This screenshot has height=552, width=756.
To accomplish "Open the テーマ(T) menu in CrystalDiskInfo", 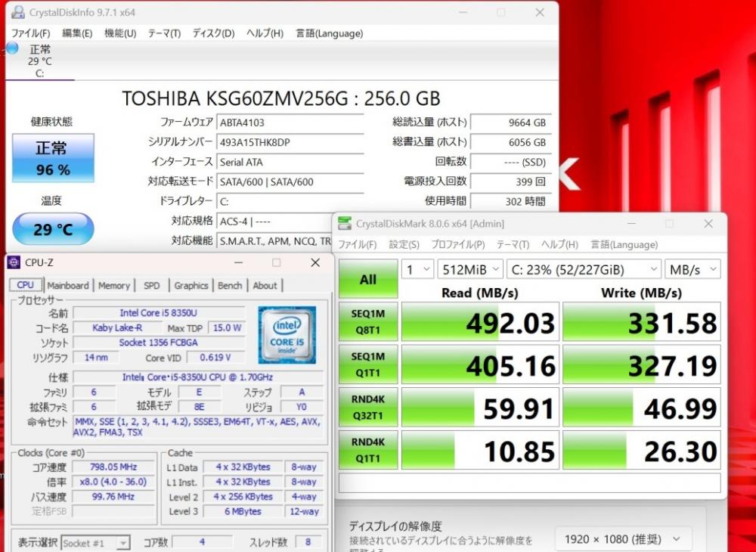I will pos(164,33).
